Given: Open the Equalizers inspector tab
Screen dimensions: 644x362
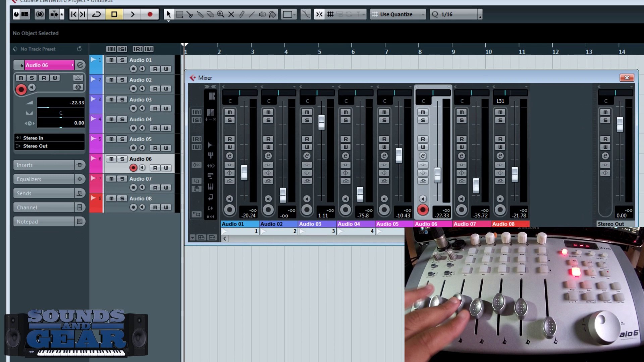Looking at the screenshot, I should click(x=44, y=179).
